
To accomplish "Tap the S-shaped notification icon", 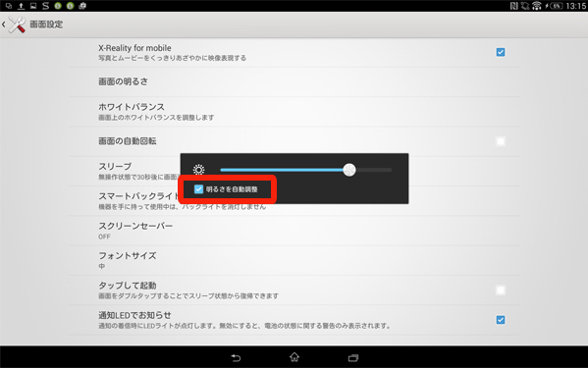I will point(45,6).
